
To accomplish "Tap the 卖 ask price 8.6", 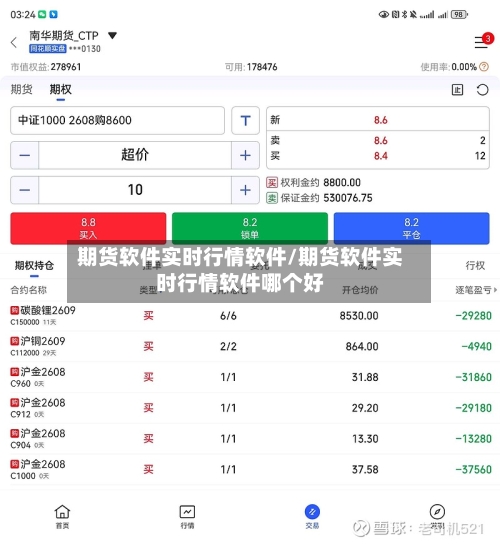I will 380,141.
